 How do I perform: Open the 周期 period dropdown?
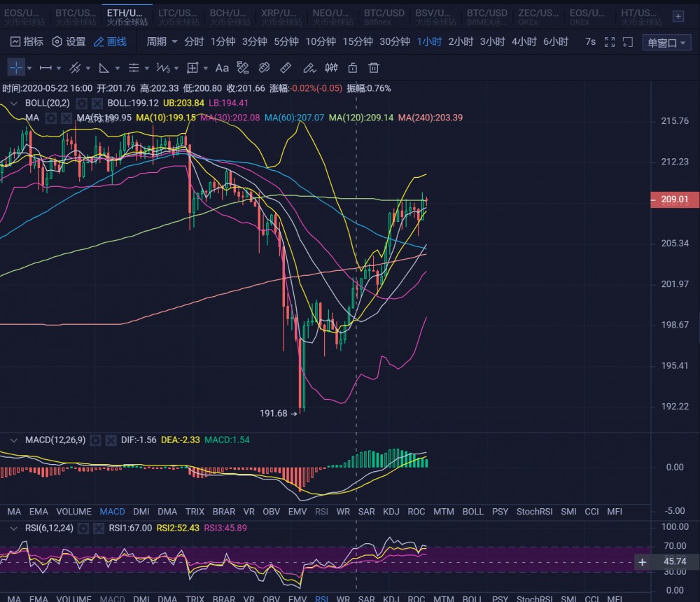coord(162,42)
